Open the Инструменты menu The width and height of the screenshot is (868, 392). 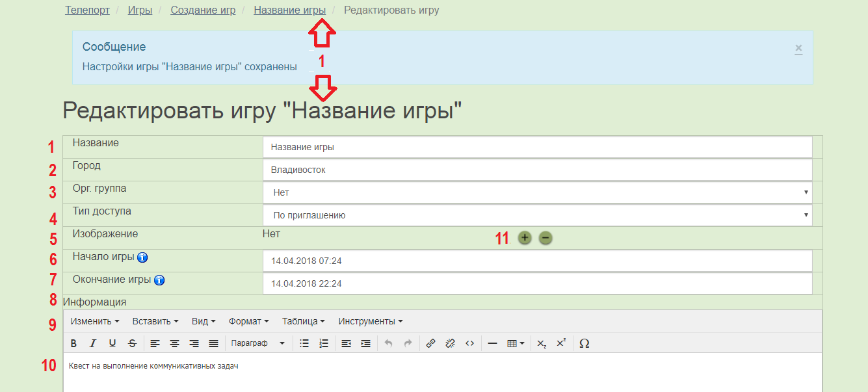coord(371,321)
